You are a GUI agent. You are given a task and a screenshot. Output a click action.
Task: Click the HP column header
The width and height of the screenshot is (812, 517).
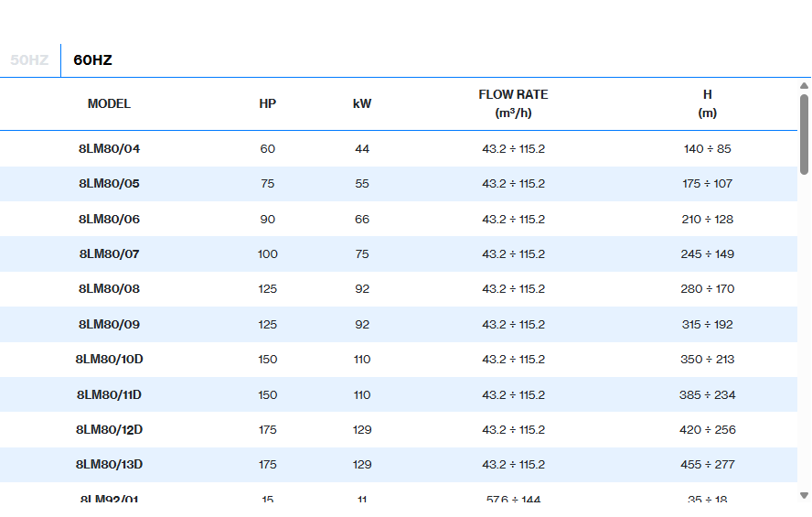[x=267, y=103]
